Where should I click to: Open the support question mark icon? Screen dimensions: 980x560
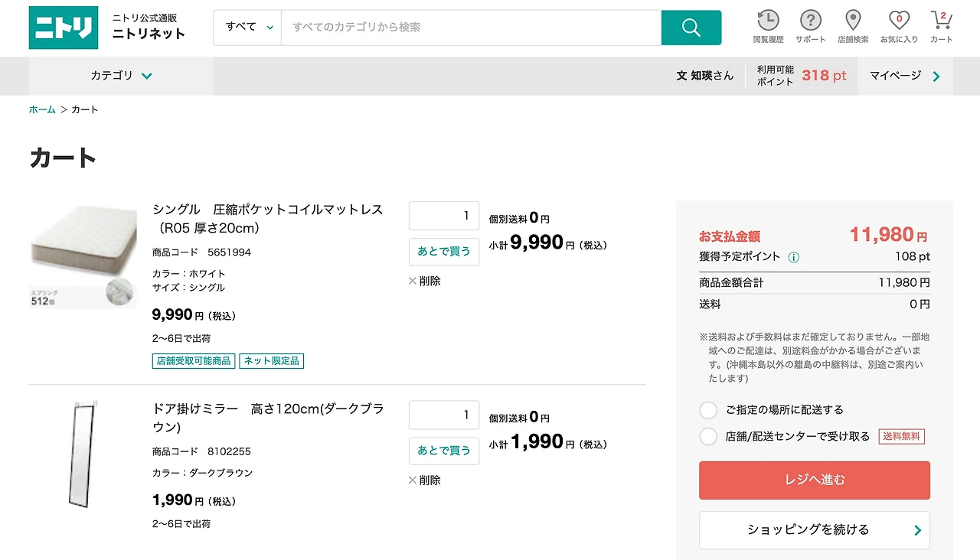point(810,21)
